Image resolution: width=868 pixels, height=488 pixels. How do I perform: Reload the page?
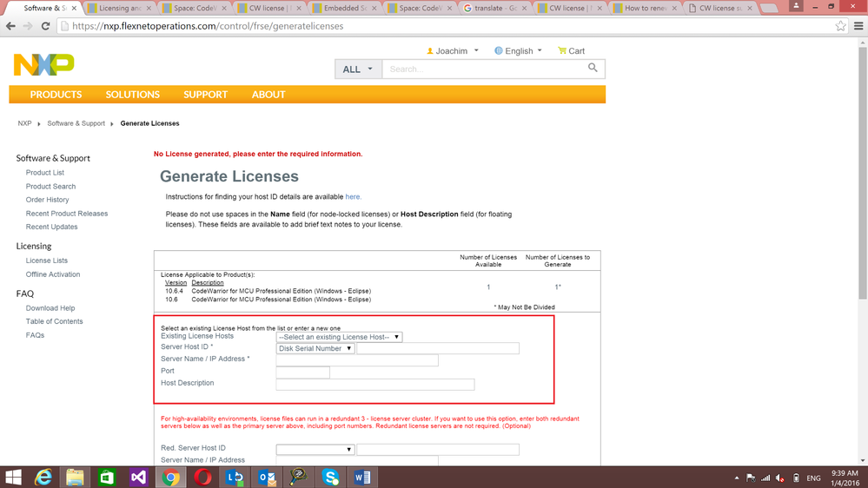click(45, 26)
